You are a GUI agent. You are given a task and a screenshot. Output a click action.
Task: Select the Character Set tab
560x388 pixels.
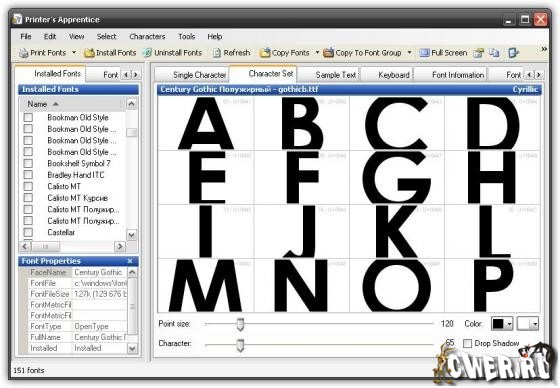point(263,74)
